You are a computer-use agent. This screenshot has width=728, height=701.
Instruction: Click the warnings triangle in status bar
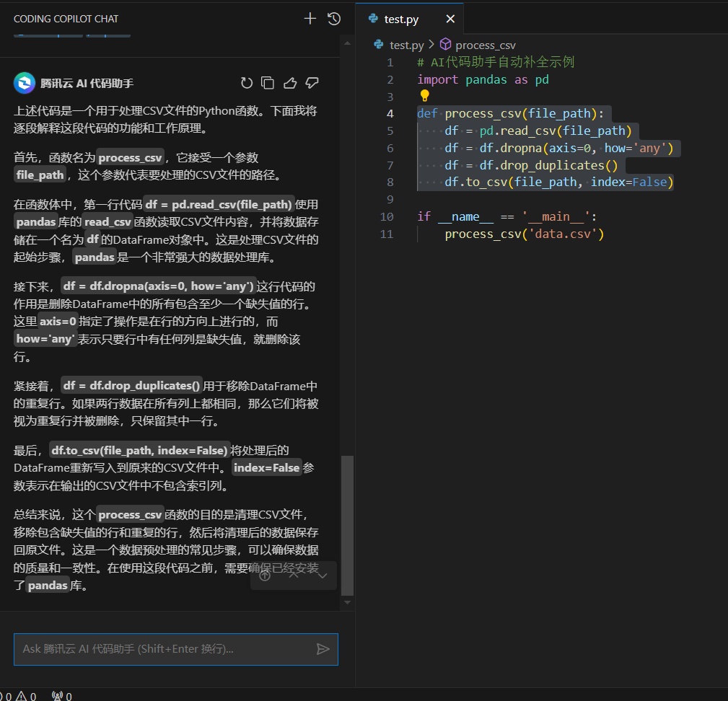pyautogui.click(x=22, y=696)
